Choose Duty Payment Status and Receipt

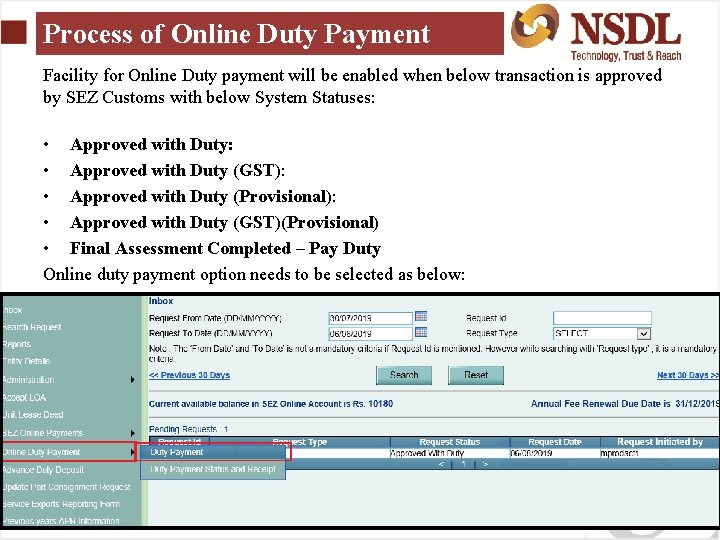(x=213, y=469)
